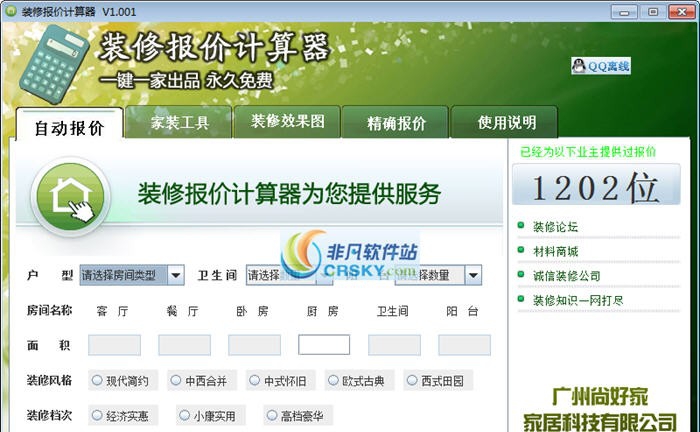Click the 餐厅 area input field

[x=184, y=345]
